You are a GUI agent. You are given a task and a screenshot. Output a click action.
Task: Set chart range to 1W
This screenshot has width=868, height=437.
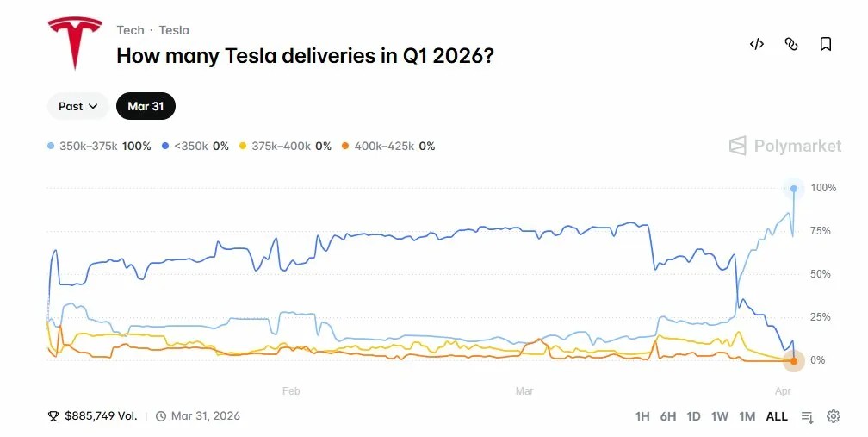pyautogui.click(x=720, y=416)
